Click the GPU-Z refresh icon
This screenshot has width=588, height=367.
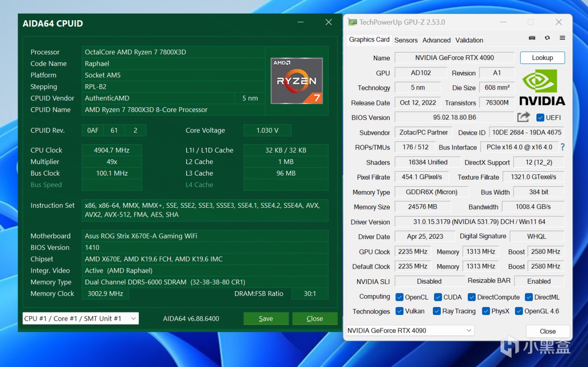pos(547,38)
